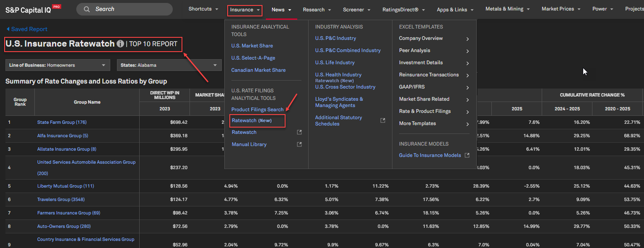Open the Insurance menu in top navigation
This screenshot has width=644, height=248.
(x=245, y=10)
